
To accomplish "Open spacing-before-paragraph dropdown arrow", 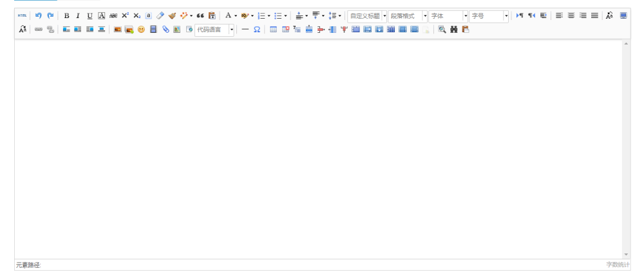I will tap(307, 16).
